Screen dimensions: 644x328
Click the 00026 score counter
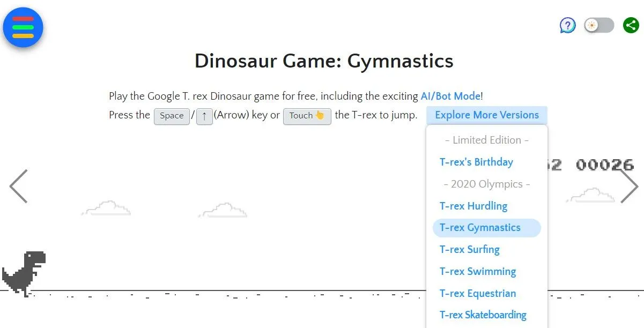pos(605,165)
